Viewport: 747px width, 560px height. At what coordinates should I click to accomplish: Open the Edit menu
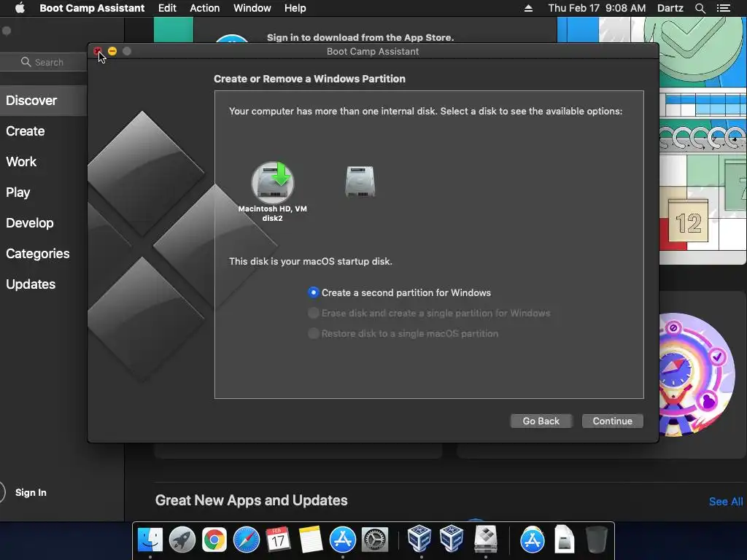pyautogui.click(x=167, y=8)
